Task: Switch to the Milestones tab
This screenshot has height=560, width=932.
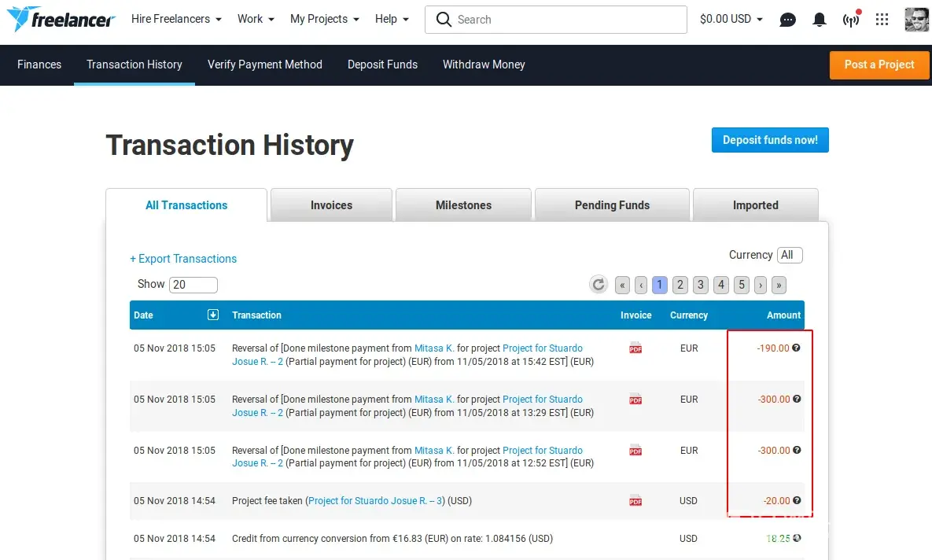Action: 463,205
